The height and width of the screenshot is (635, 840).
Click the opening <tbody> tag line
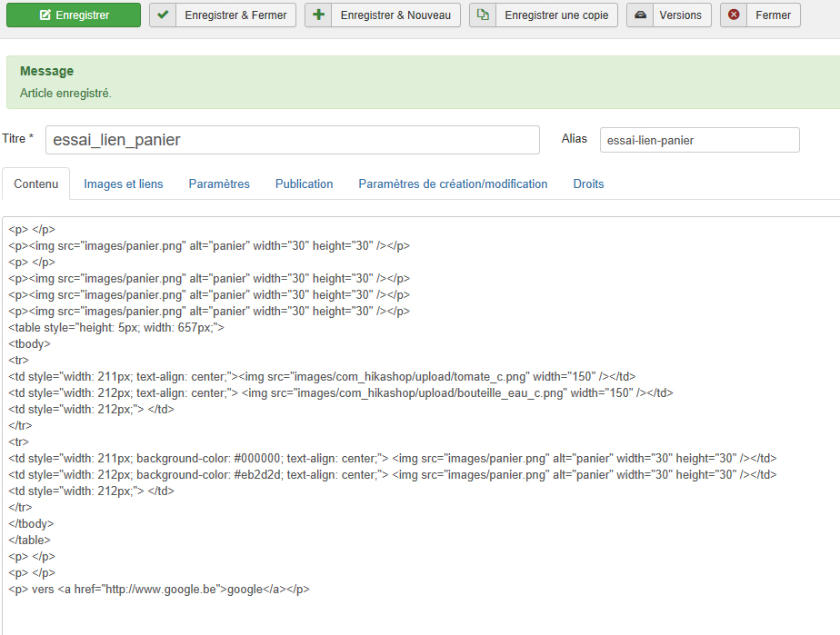click(x=29, y=343)
